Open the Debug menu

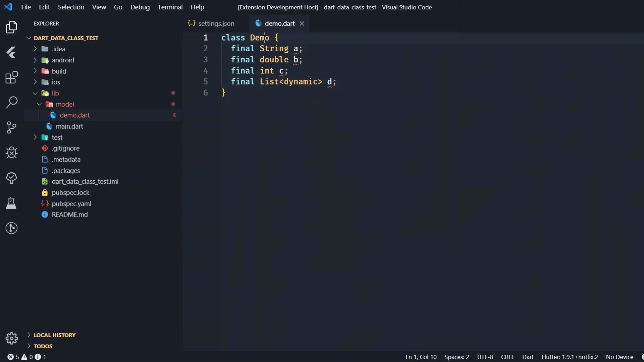tap(140, 7)
